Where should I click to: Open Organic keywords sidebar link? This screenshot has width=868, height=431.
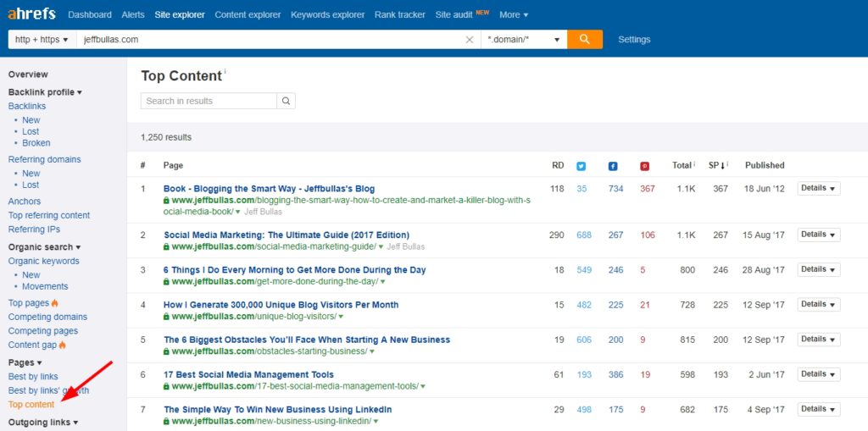coord(44,261)
